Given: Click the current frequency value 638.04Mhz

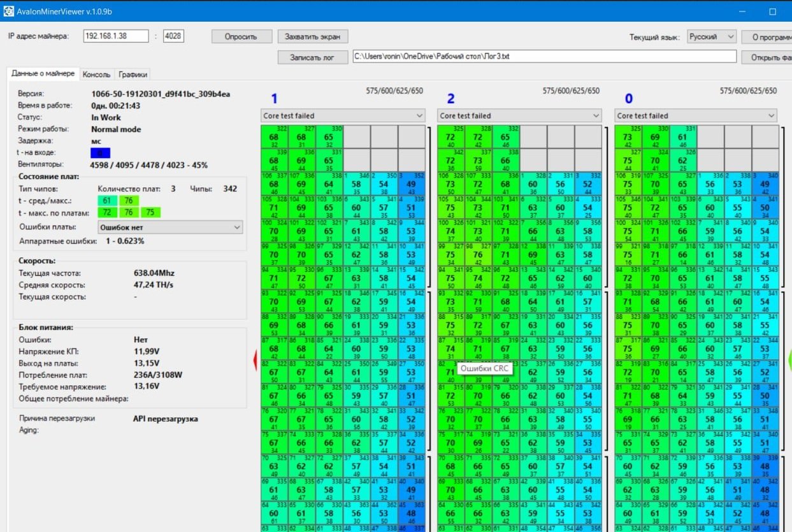Looking at the screenshot, I should (x=155, y=273).
